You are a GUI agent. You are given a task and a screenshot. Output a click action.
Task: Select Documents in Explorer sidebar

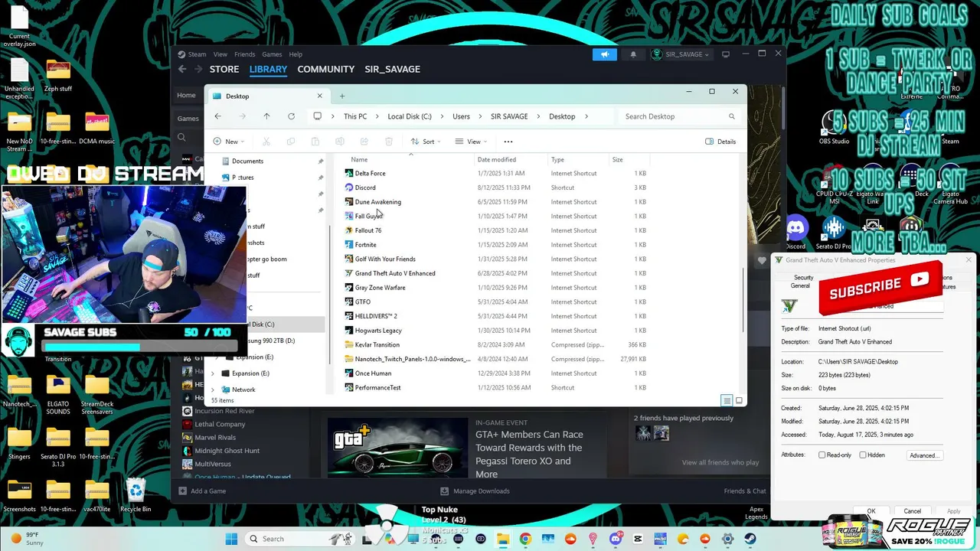pyautogui.click(x=247, y=161)
